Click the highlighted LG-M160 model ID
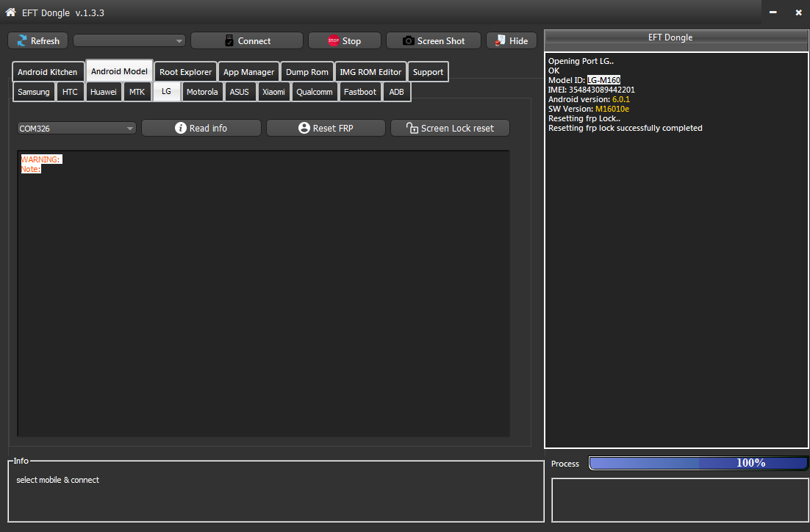 (x=603, y=80)
